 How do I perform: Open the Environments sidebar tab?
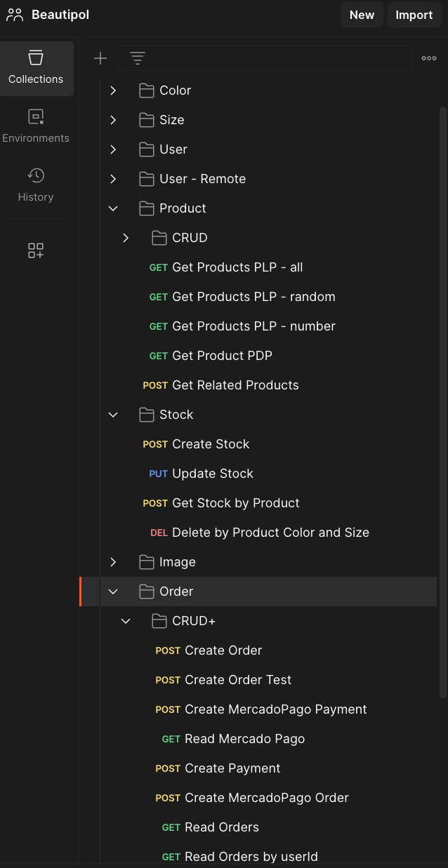(x=36, y=127)
